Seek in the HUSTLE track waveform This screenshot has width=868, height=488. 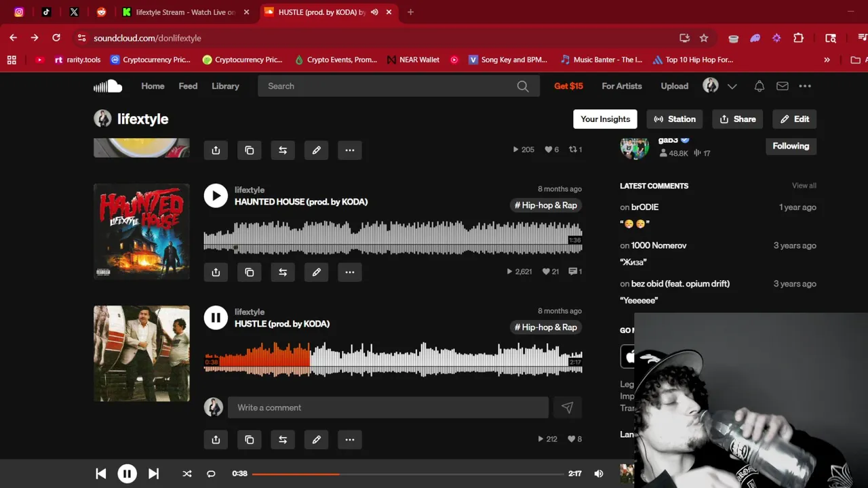[393, 359]
